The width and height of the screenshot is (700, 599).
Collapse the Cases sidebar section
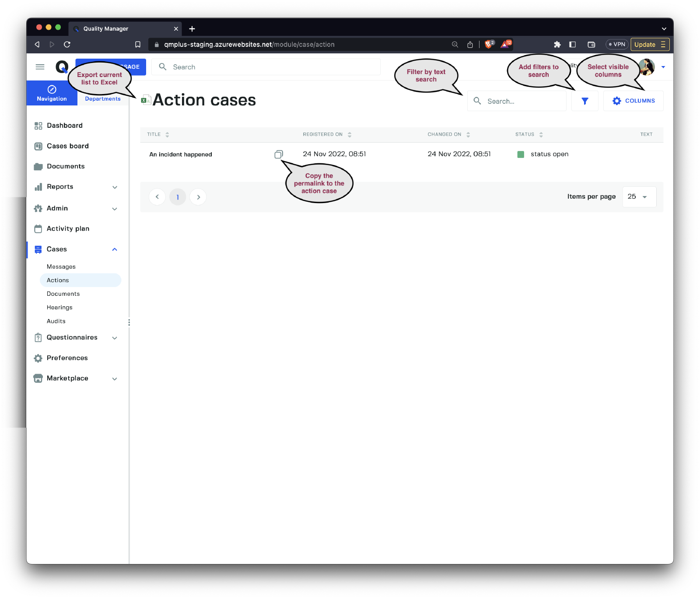click(x=115, y=249)
